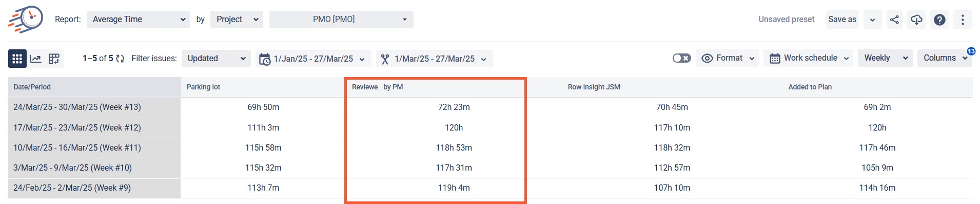Viewport: 980px width, 204px height.
Task: Refresh the issue list count
Action: pyautogui.click(x=120, y=59)
